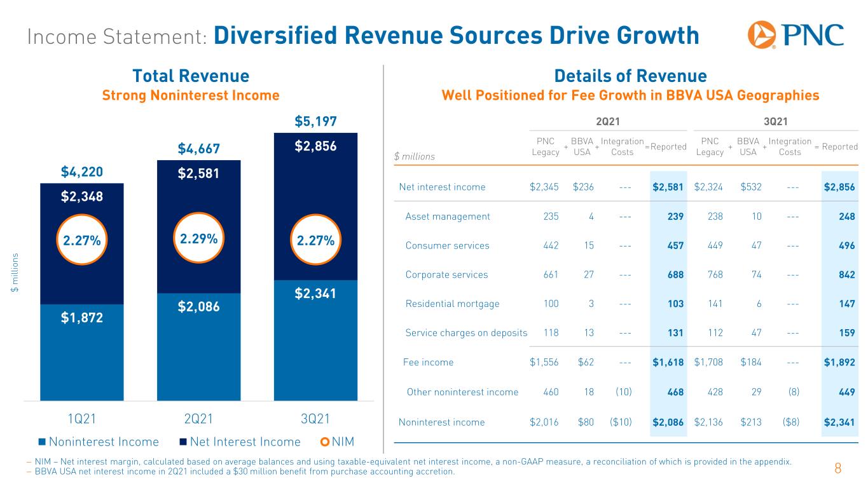Click the $2,324 PNC Legacy cell
Screen dimensions: 868x488
click(x=709, y=187)
